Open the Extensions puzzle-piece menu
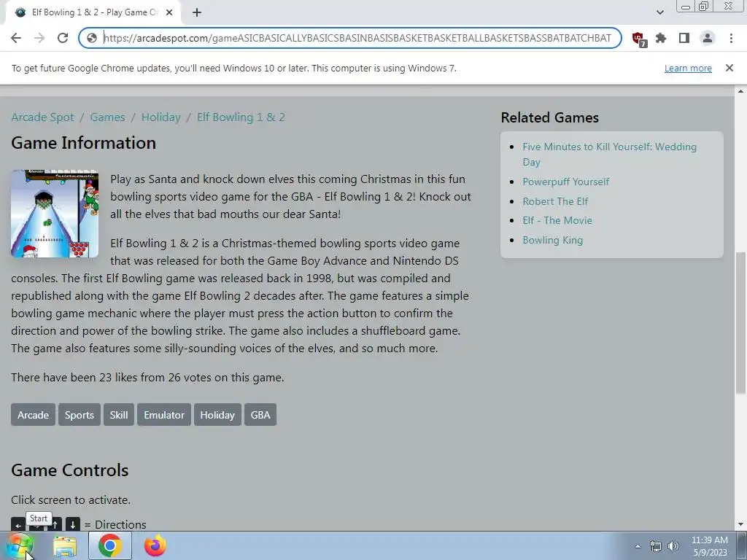 [x=661, y=38]
